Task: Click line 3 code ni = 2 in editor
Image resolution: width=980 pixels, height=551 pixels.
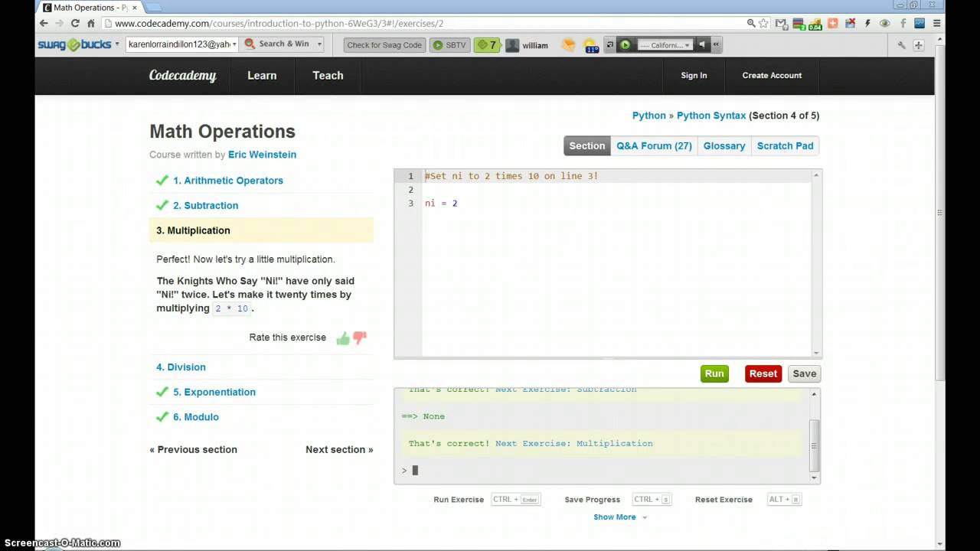Action: 441,204
